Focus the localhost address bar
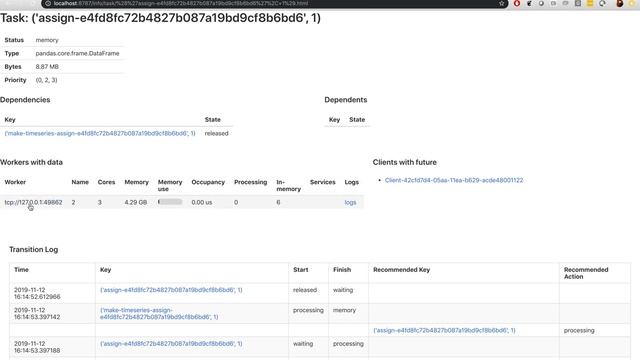 [273, 4]
